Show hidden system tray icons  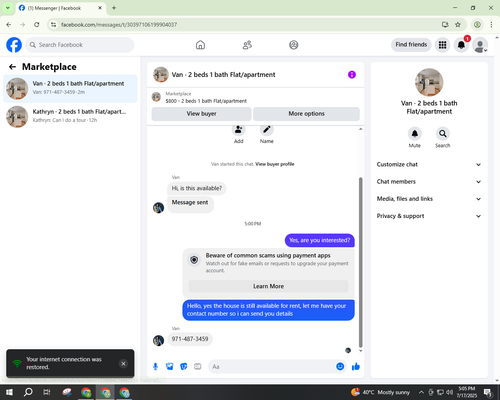point(421,392)
